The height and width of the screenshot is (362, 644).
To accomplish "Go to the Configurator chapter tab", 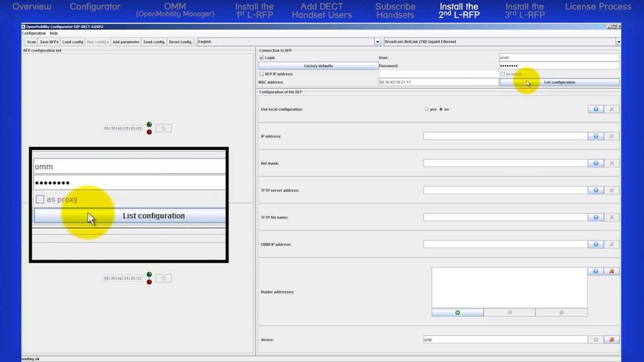I will pos(95,7).
